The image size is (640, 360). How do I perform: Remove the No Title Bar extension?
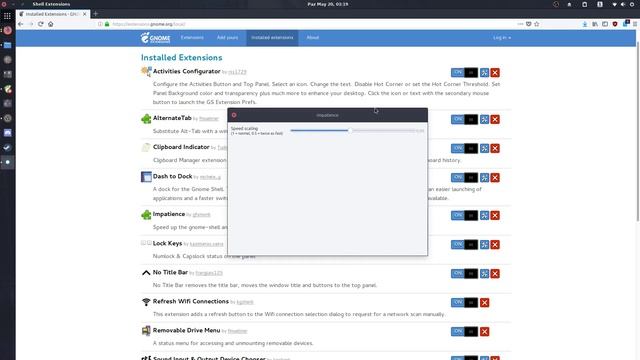tap(495, 273)
